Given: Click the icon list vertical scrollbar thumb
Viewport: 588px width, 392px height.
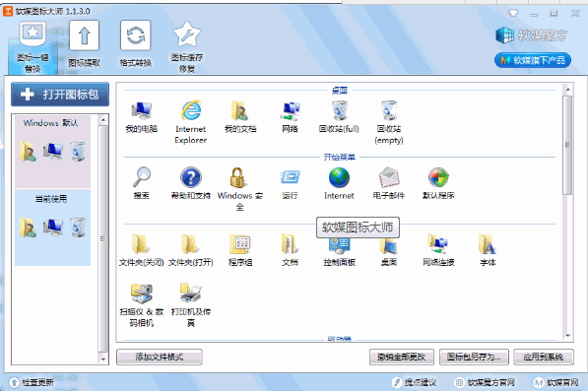Looking at the screenshot, I should click(x=567, y=145).
